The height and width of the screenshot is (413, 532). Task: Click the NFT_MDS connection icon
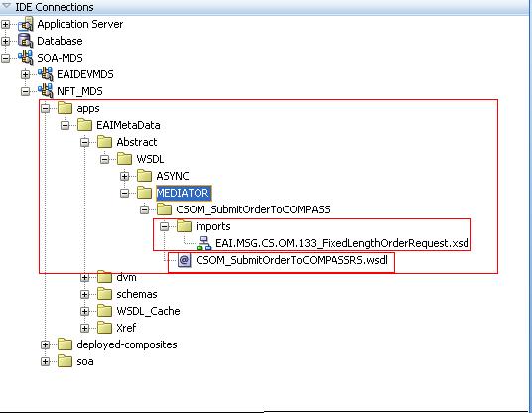45,91
